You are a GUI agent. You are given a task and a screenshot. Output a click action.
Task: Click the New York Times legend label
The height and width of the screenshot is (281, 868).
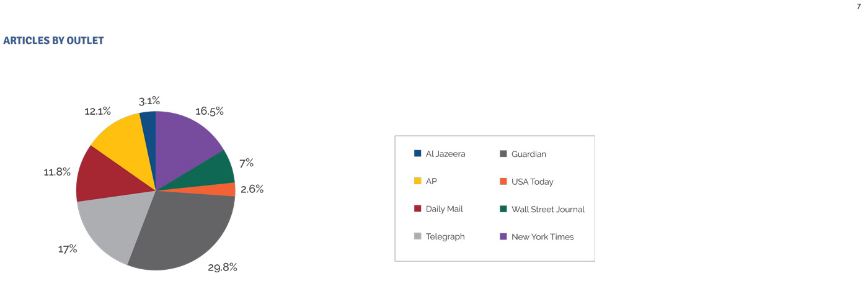tap(542, 236)
